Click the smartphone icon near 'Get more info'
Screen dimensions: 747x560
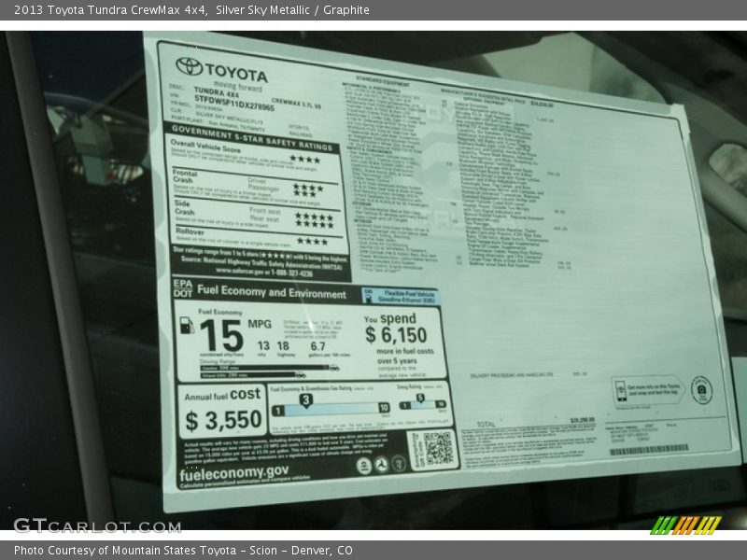[620, 391]
